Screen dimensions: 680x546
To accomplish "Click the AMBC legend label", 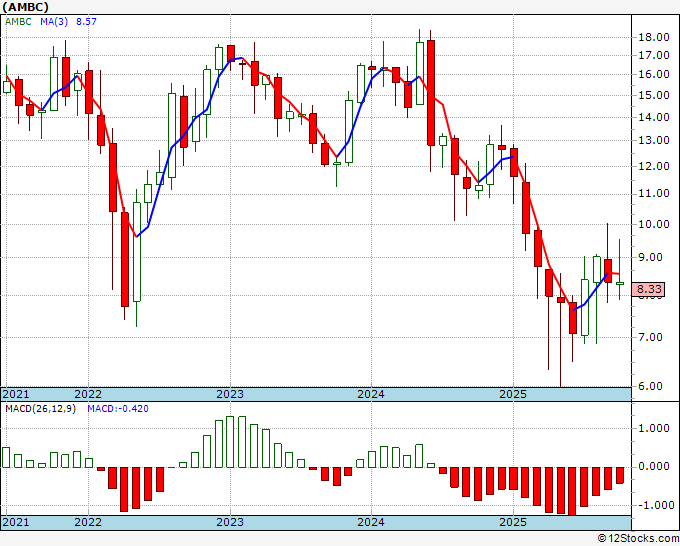I will 18,21.
